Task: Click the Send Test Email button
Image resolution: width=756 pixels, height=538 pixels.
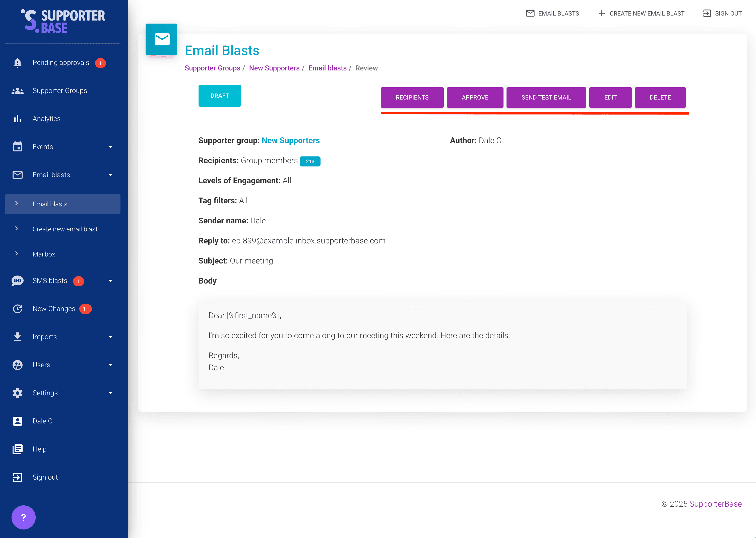Action: coord(546,97)
